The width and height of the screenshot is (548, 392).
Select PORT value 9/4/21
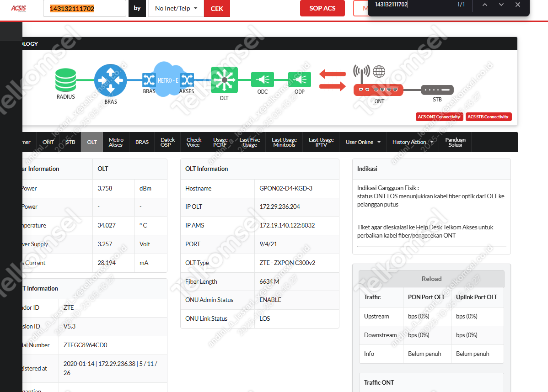coord(268,244)
